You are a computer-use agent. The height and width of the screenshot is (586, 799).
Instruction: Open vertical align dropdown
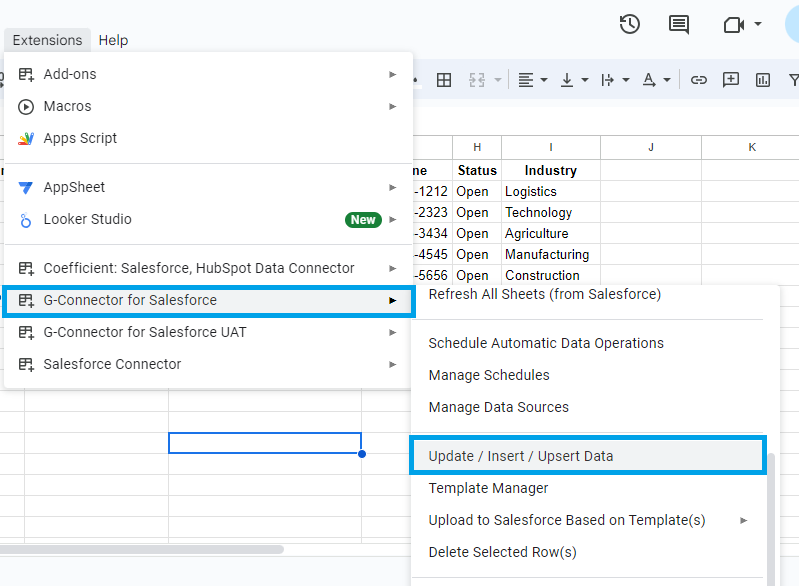pos(573,80)
